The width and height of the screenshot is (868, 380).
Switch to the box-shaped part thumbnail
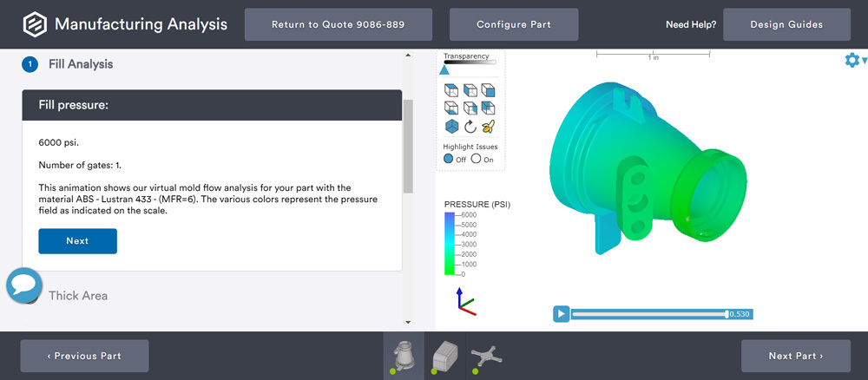tap(444, 355)
